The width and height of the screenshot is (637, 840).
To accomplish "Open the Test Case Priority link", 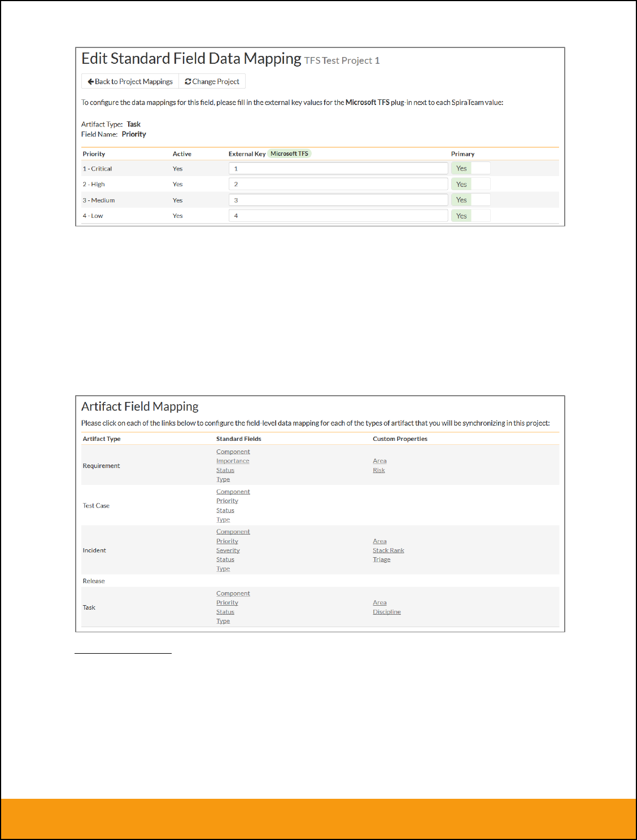I will tap(227, 501).
